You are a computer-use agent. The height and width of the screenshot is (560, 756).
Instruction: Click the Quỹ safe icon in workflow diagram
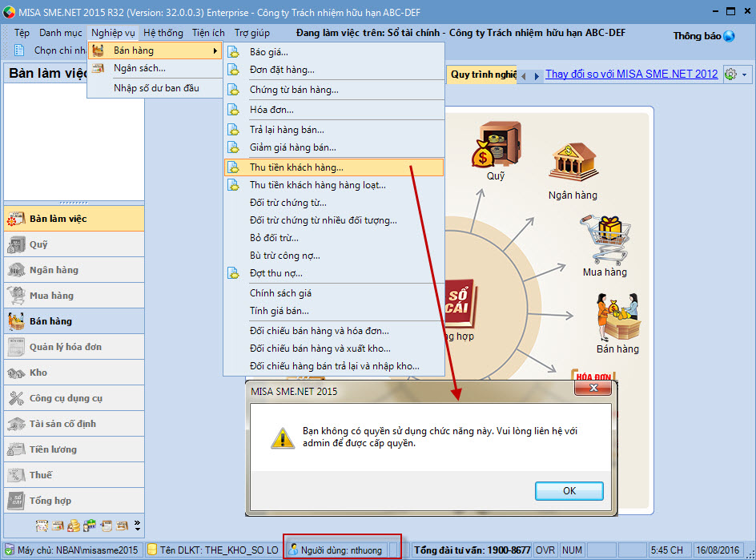[x=497, y=143]
